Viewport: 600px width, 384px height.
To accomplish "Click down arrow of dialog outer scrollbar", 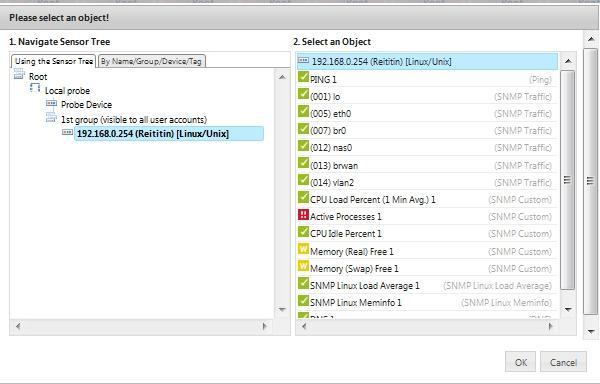I will click(590, 332).
